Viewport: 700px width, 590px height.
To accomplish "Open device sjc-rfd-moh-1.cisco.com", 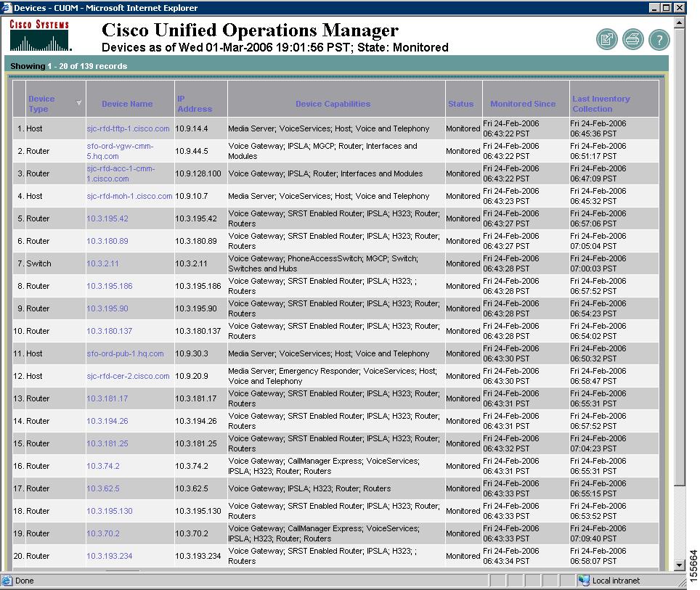I will 129,196.
